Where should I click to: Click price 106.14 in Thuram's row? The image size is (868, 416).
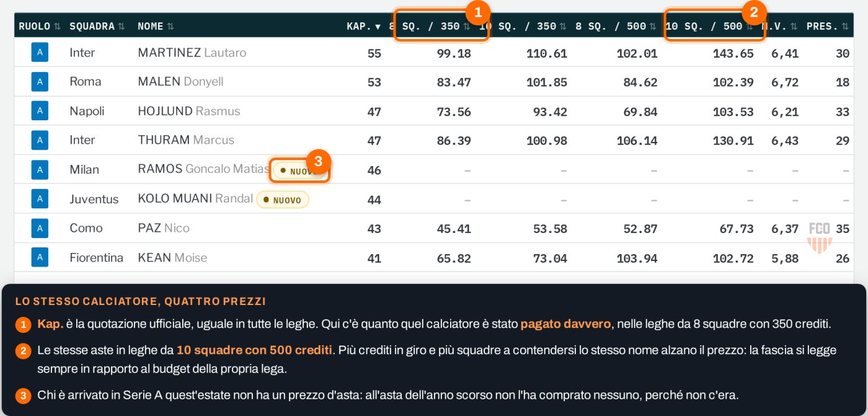637,141
